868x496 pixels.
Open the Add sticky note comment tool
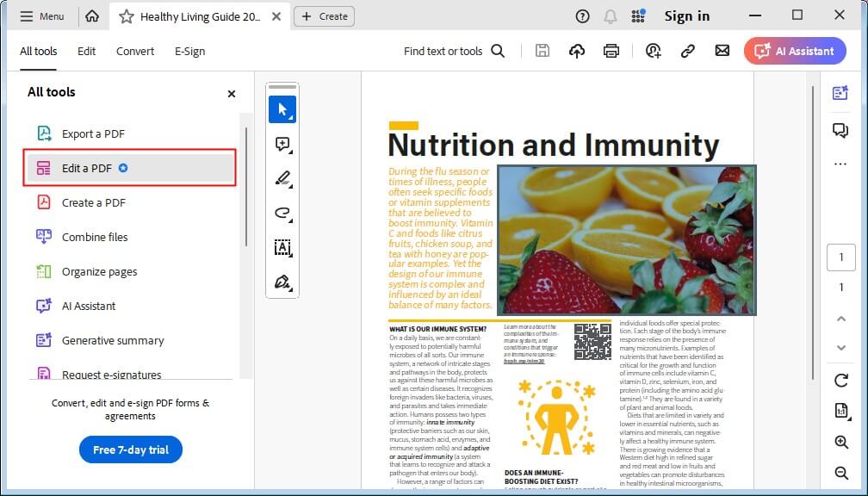point(282,144)
